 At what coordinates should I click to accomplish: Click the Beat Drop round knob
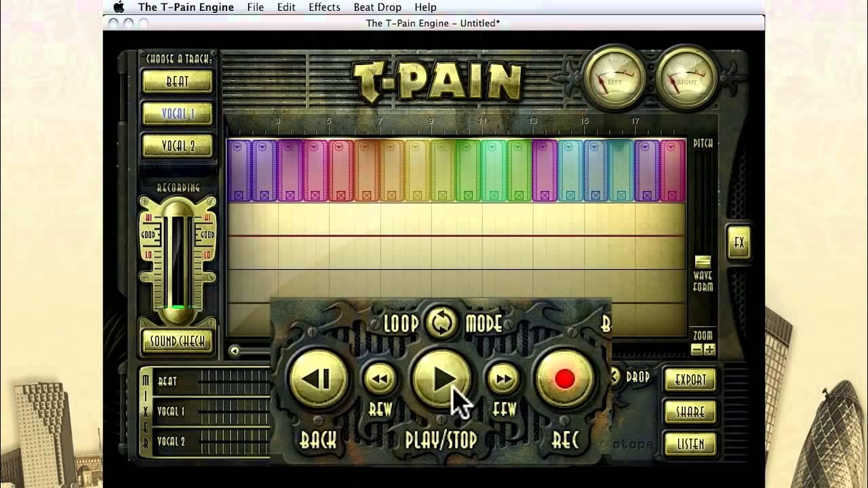(615, 375)
